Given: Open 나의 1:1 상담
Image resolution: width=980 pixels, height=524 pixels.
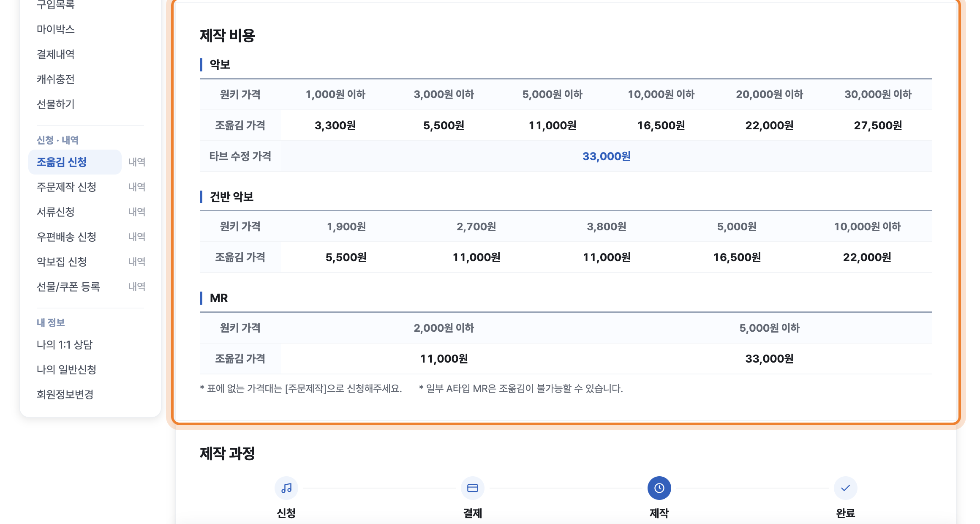Looking at the screenshot, I should pyautogui.click(x=65, y=344).
